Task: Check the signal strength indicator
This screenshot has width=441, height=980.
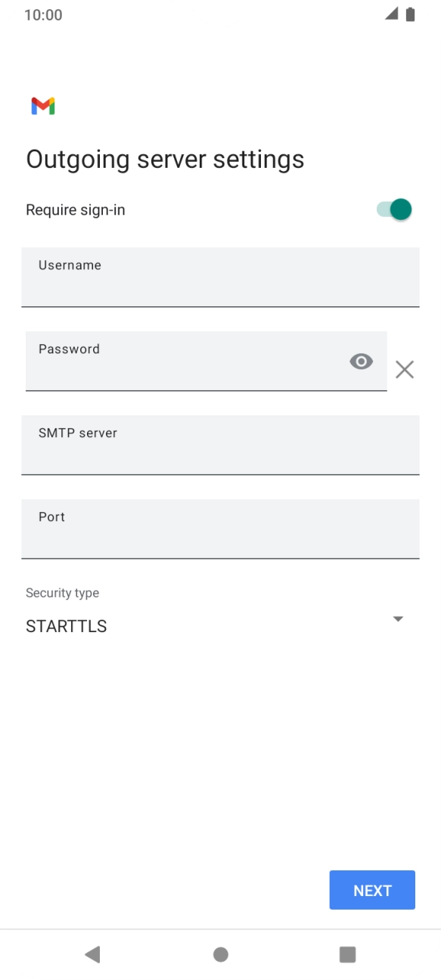Action: pyautogui.click(x=390, y=13)
